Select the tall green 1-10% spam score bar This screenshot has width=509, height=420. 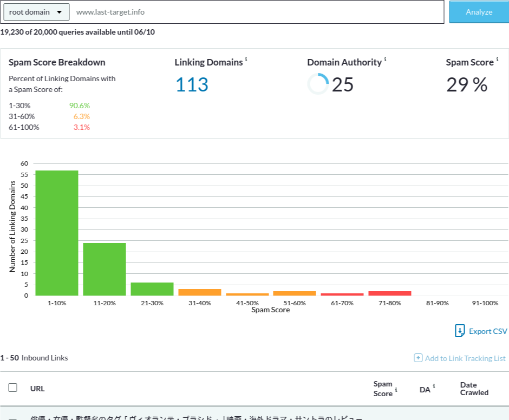pos(57,233)
